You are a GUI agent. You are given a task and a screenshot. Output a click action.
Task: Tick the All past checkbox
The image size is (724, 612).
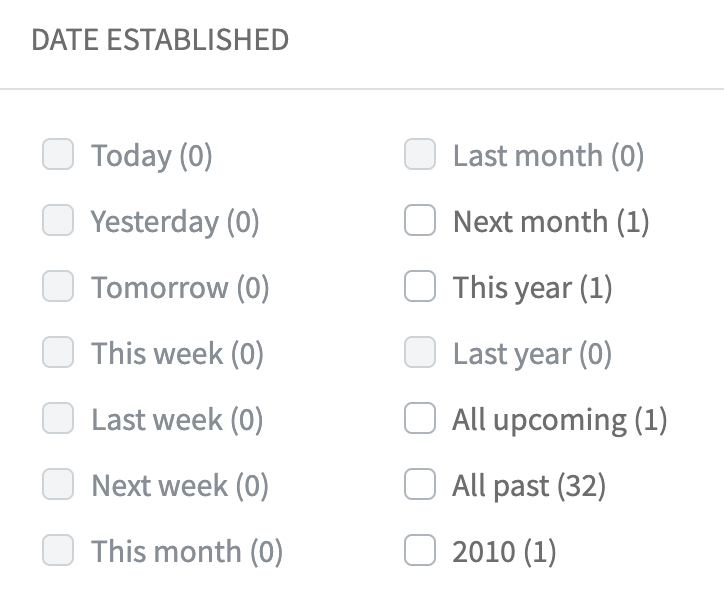420,485
